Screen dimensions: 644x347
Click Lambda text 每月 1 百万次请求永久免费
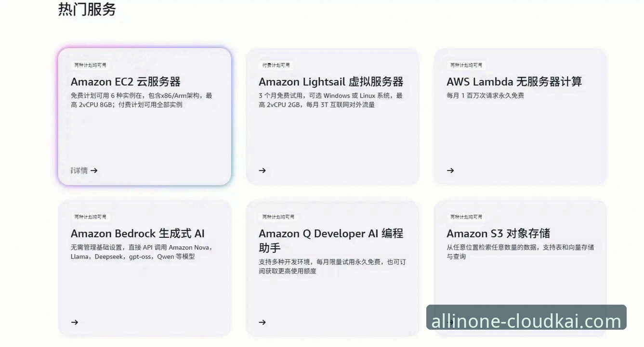[486, 96]
